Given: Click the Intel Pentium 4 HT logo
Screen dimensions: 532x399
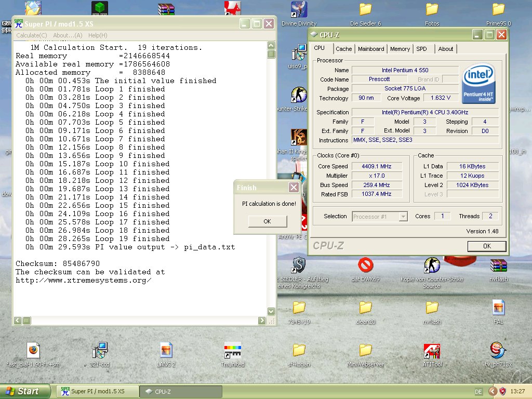Looking at the screenshot, I should point(478,84).
